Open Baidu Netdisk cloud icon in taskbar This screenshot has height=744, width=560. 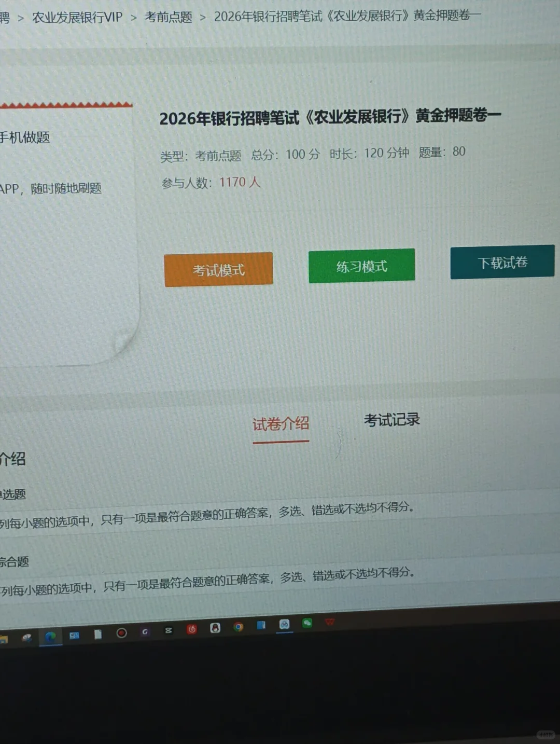(x=284, y=625)
